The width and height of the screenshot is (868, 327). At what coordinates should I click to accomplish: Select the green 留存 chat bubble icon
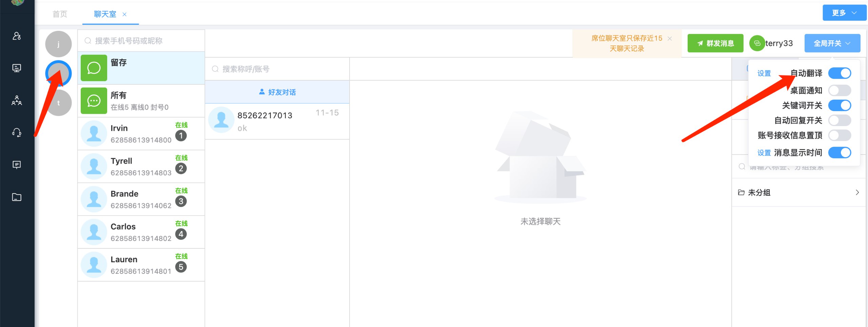[94, 68]
